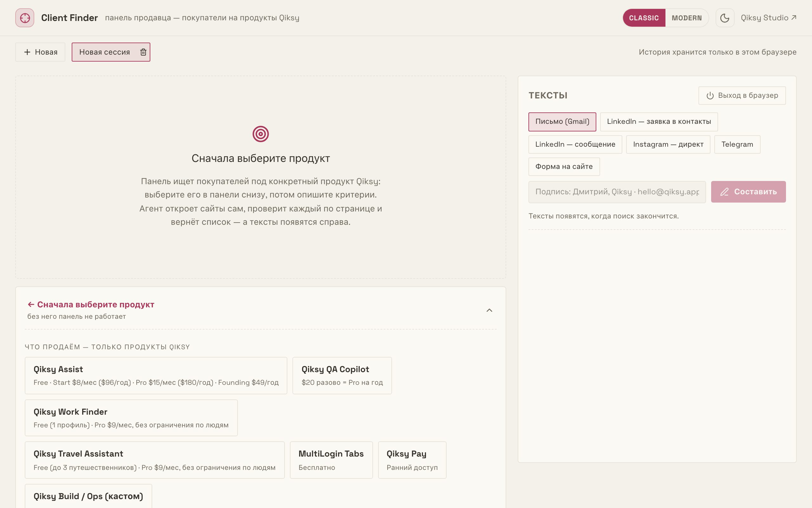Choose the Qiksy Assist product card
The image size is (812, 508).
156,376
